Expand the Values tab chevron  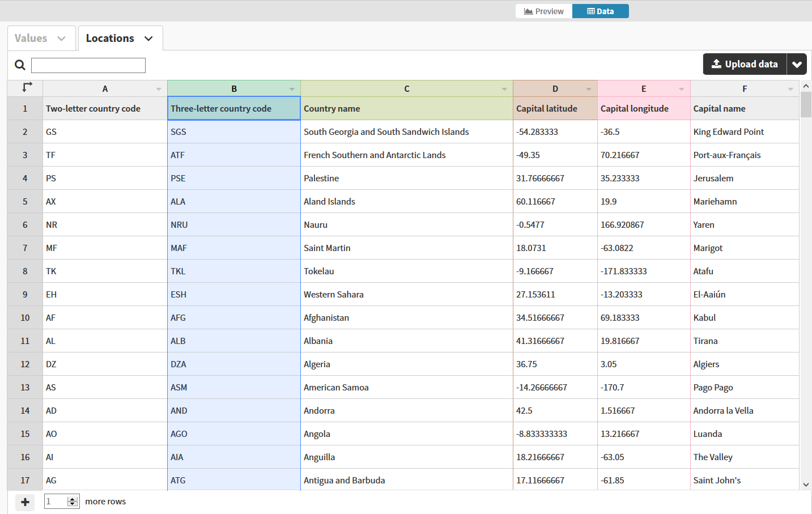tap(61, 39)
